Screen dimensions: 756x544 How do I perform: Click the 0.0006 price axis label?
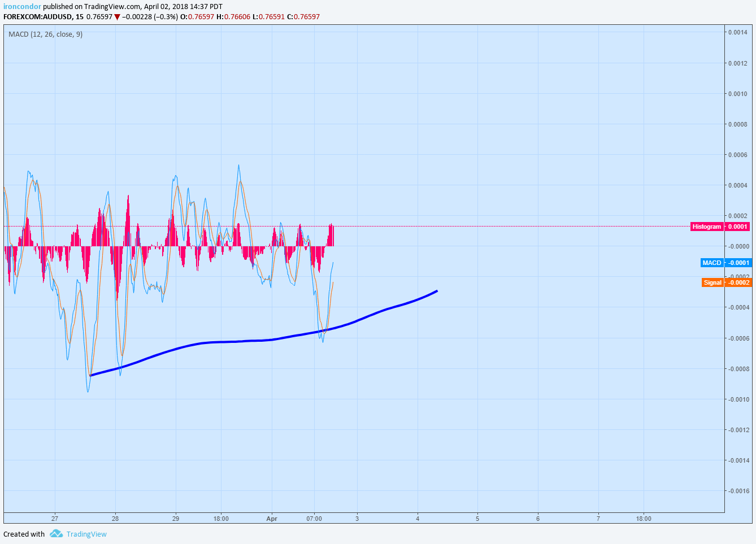pos(737,155)
